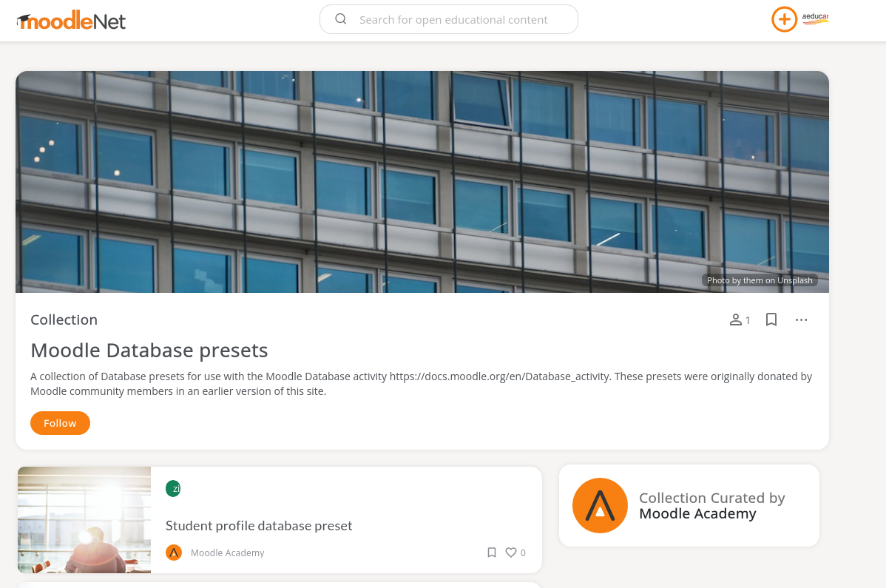Open the Moodle Academy curator logo

pos(600,506)
